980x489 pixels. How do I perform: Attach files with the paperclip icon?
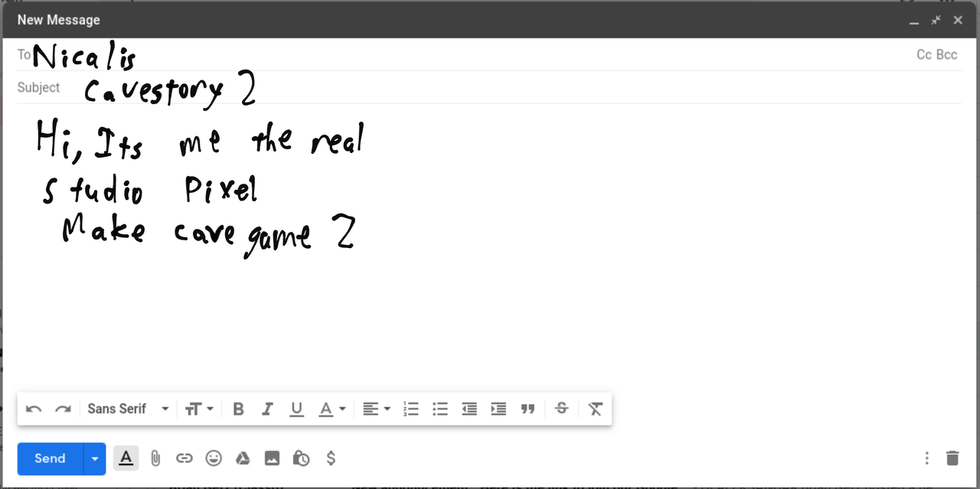click(x=155, y=458)
